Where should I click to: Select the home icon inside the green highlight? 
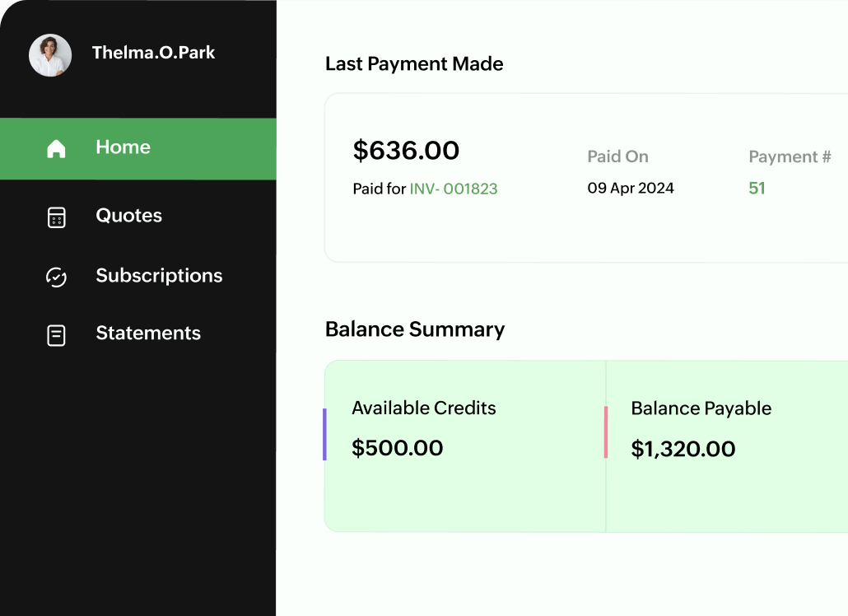point(56,148)
